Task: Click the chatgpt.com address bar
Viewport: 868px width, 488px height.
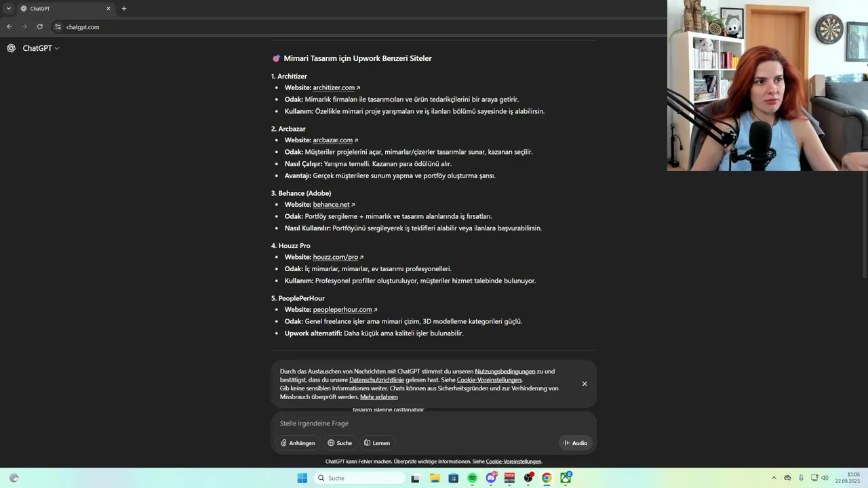Action: click(x=359, y=27)
